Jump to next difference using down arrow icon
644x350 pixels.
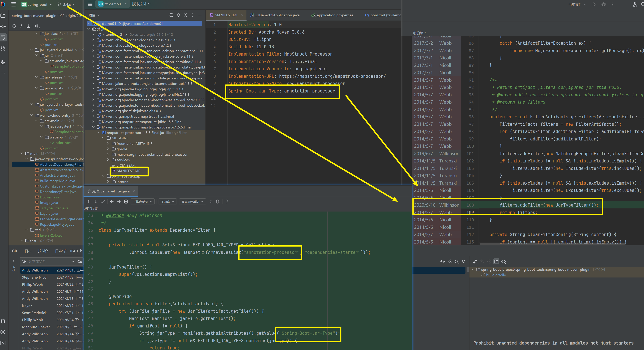click(96, 201)
